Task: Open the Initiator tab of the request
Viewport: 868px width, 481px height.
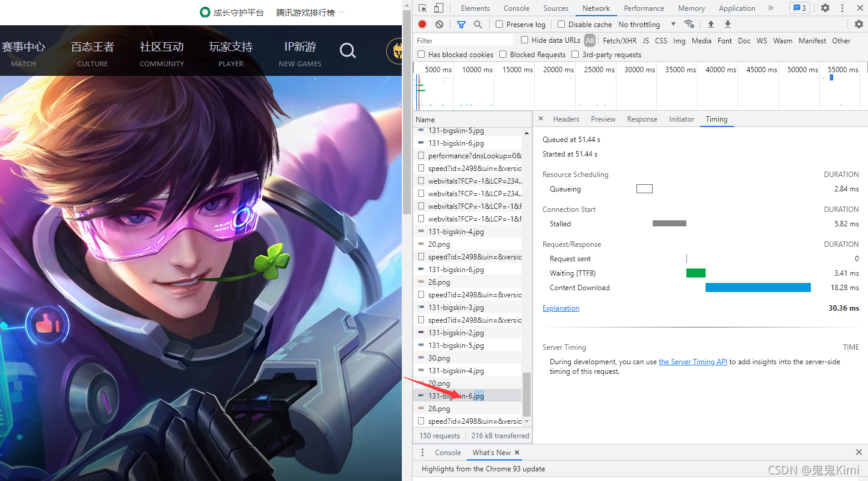Action: click(682, 119)
